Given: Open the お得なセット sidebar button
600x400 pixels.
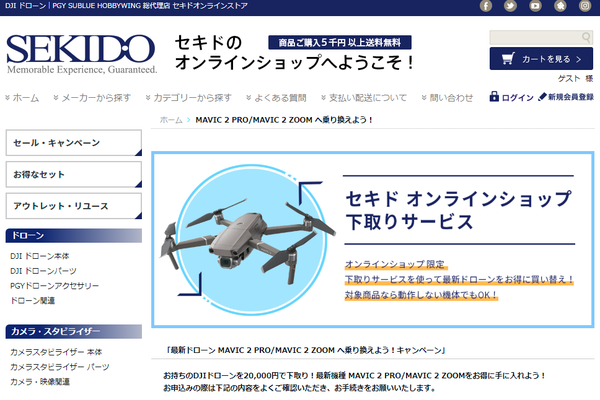Looking at the screenshot, I should (73, 175).
